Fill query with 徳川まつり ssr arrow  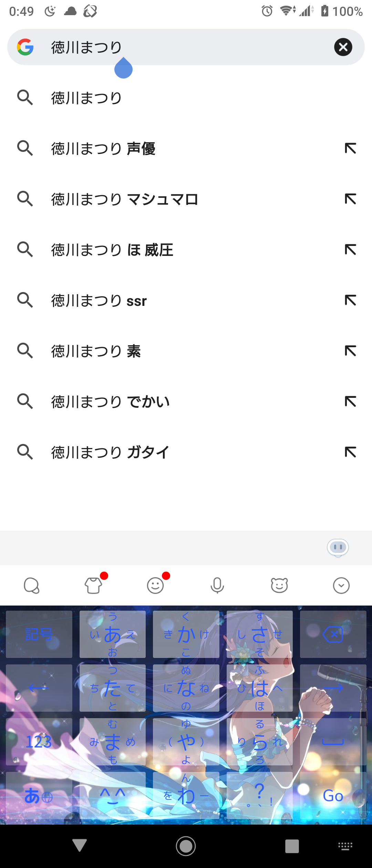coord(350,300)
